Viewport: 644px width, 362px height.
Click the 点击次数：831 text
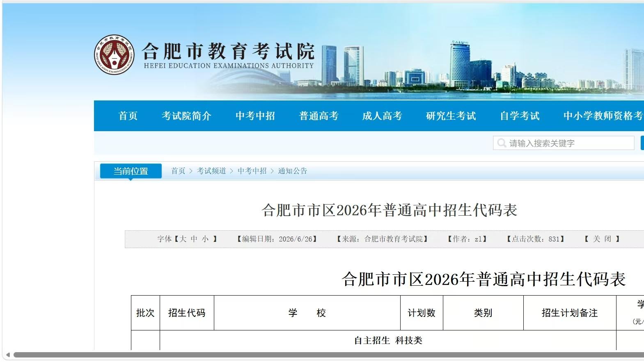pyautogui.click(x=536, y=239)
